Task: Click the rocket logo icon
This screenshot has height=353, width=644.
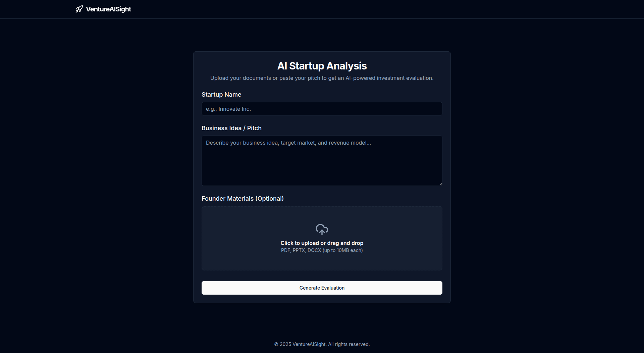Action: click(79, 9)
